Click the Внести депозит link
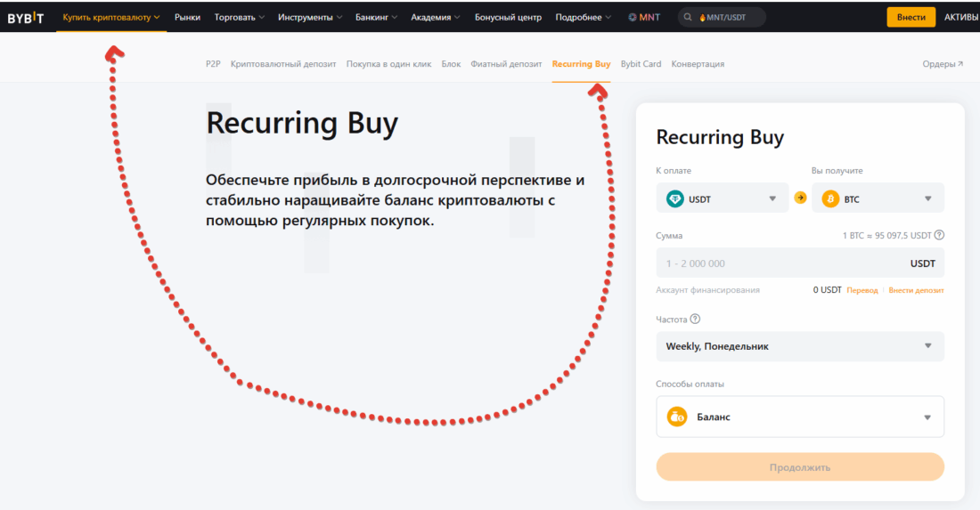Viewport: 980px width, 510px height. tap(916, 290)
